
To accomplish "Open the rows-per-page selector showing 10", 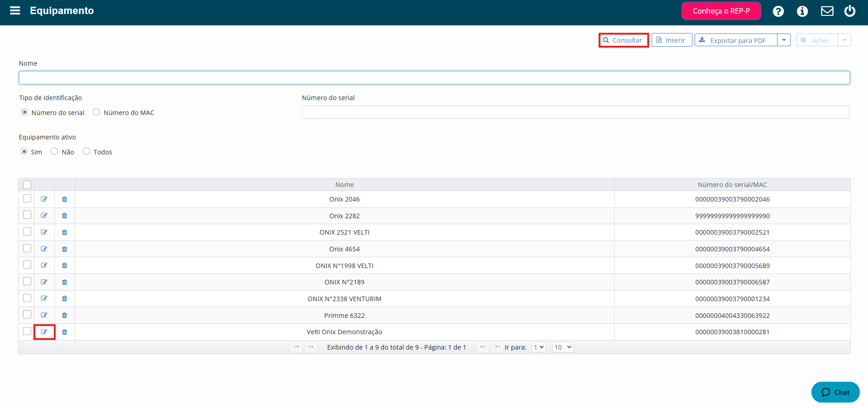I will [563, 347].
